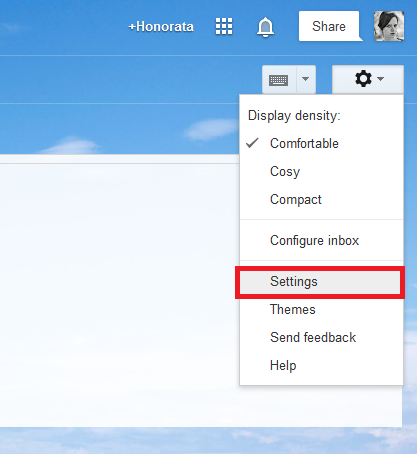Click the checkmark beside Comfortable
417x454 pixels.
[x=252, y=143]
